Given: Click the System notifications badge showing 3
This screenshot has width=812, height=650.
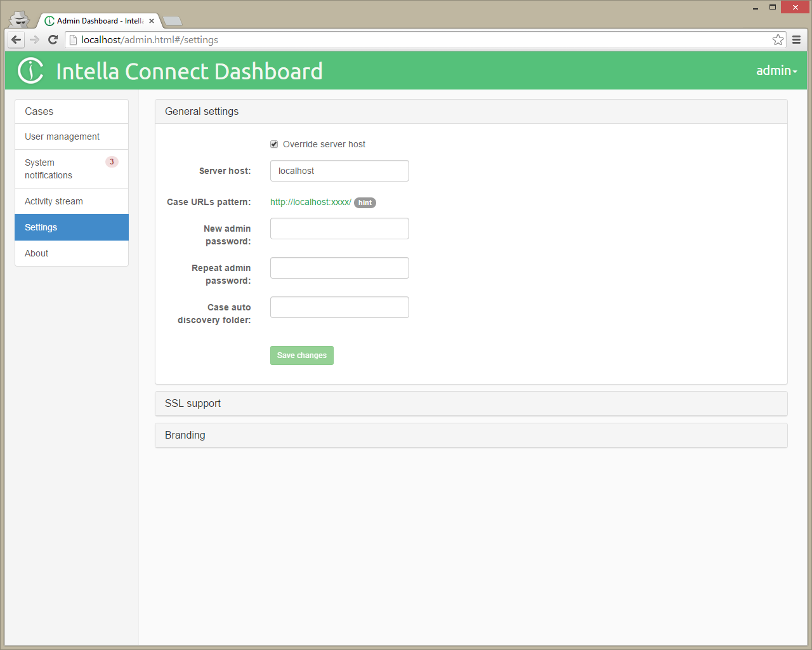Looking at the screenshot, I should [x=112, y=162].
